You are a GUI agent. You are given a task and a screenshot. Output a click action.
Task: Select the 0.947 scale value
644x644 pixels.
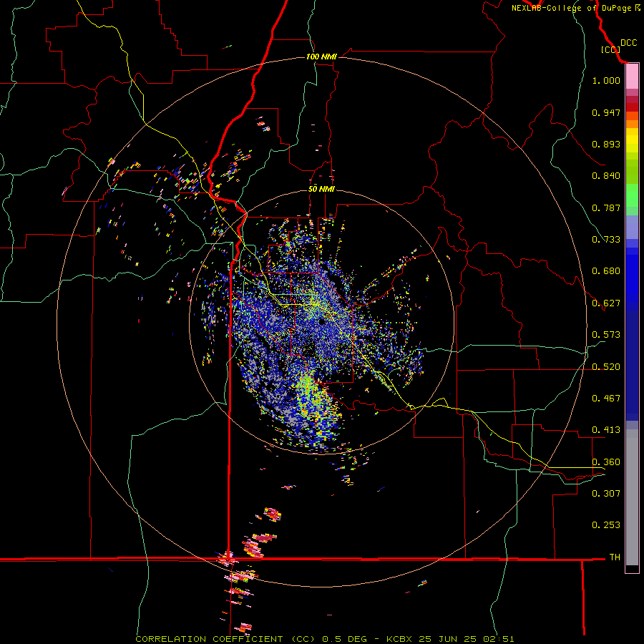point(606,112)
